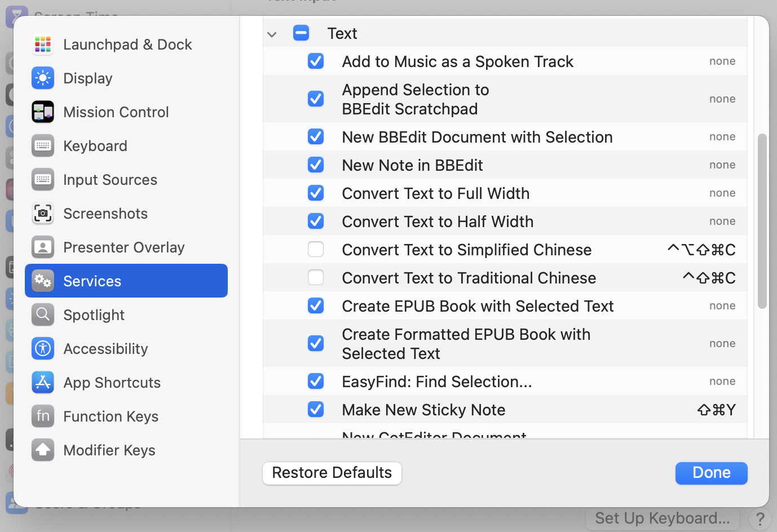Image resolution: width=777 pixels, height=532 pixels.
Task: Open Presenter Overlay section
Action: (x=126, y=247)
